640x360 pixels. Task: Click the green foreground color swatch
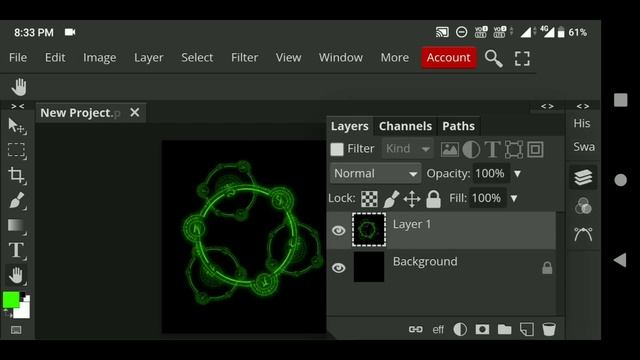11,300
